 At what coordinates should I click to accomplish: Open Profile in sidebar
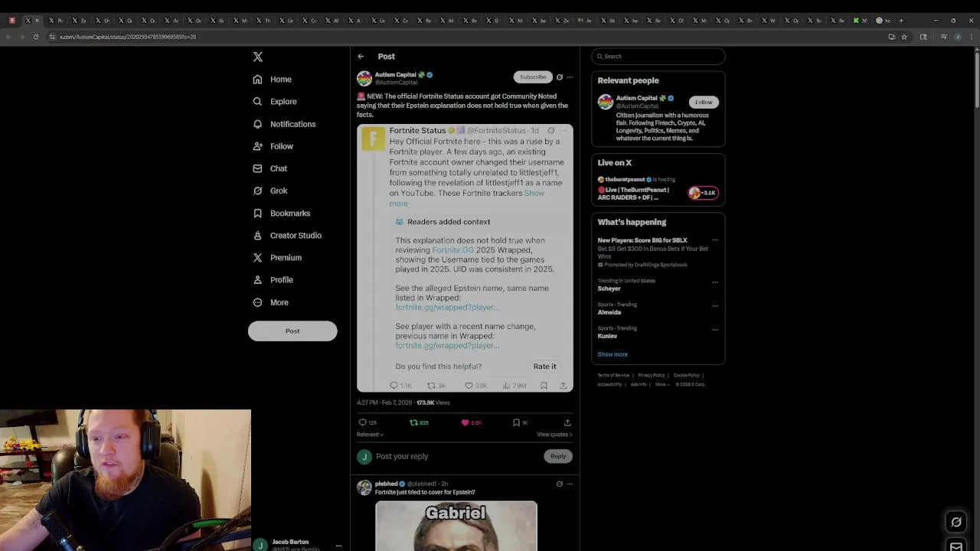(273, 280)
